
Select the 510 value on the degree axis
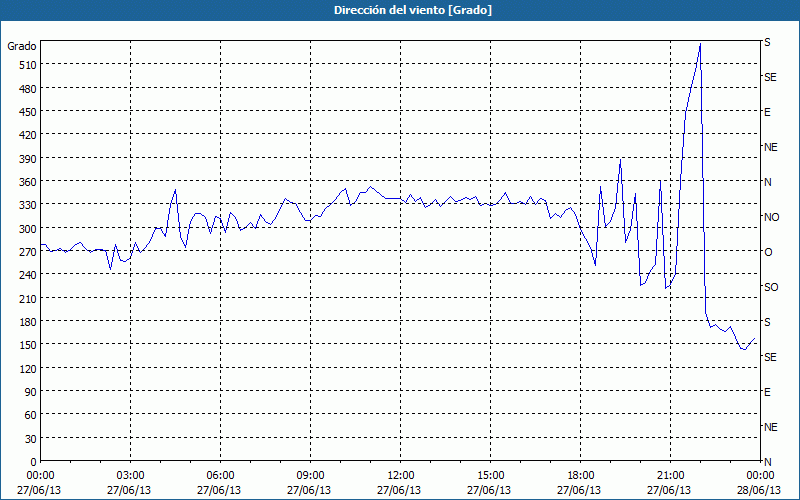29,65
